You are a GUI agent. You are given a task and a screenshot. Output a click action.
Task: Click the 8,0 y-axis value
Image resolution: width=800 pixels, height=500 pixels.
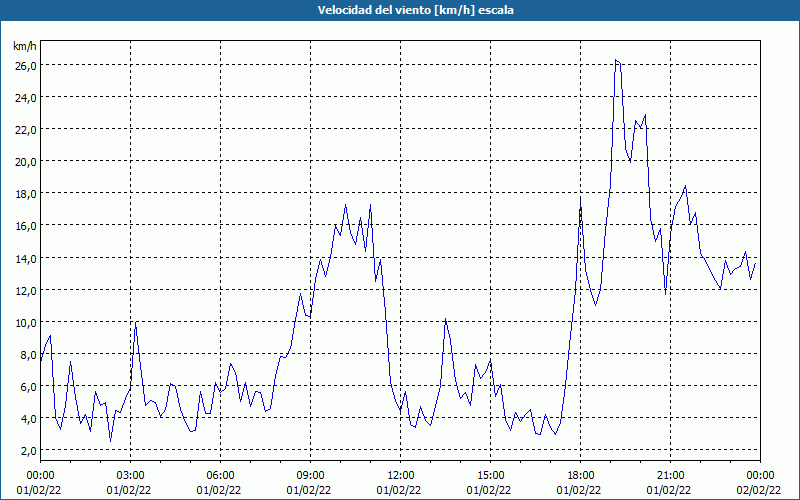pyautogui.click(x=28, y=355)
